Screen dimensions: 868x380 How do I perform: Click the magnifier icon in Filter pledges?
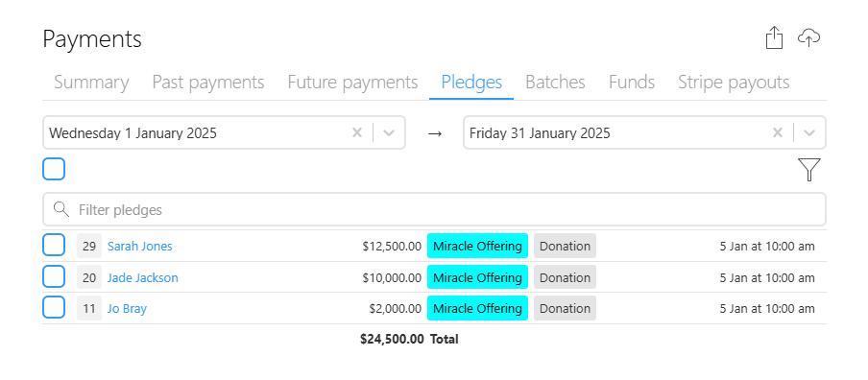click(x=60, y=209)
